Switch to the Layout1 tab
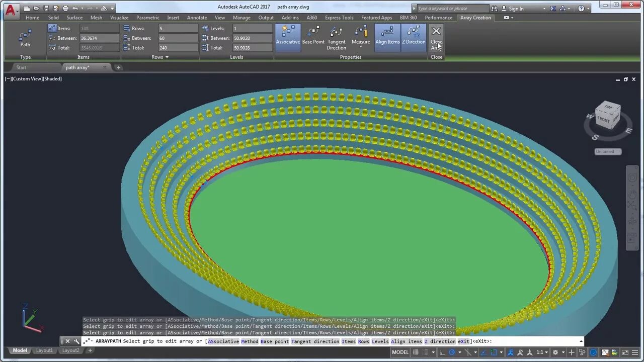644x362 pixels. (44, 350)
